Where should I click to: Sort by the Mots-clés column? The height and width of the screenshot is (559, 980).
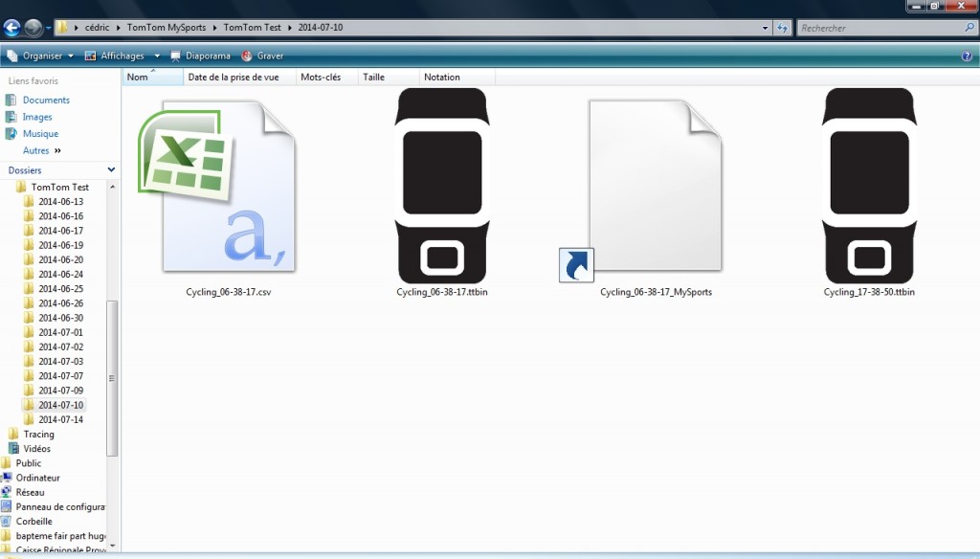tap(327, 77)
